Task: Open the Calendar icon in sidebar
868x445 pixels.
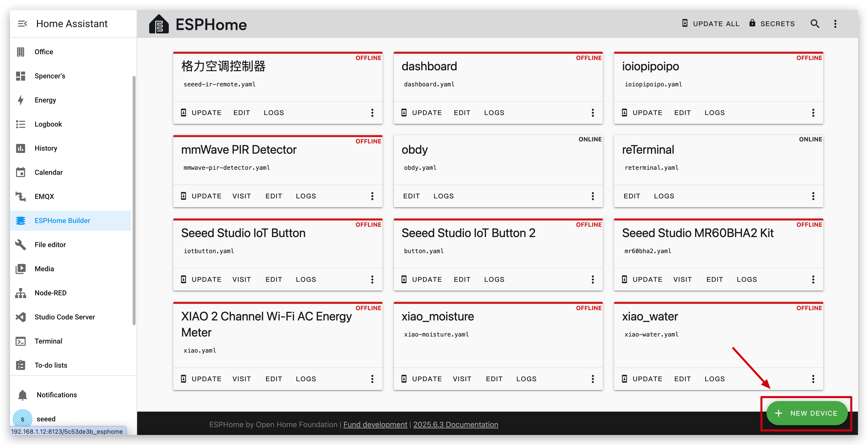Action: click(x=21, y=172)
